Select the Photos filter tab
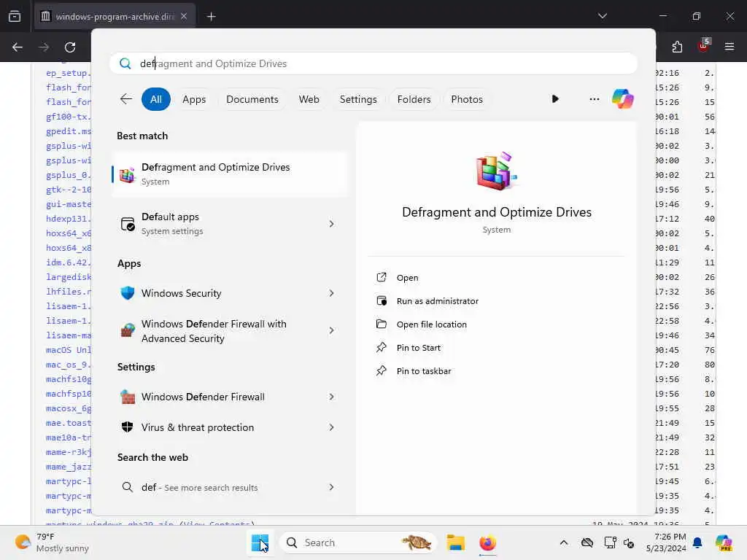The width and height of the screenshot is (747, 560). point(466,99)
